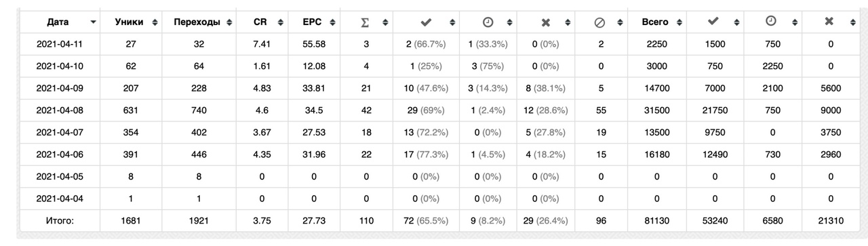
Task: Click the sigma total conversions column icon
Action: (x=366, y=22)
